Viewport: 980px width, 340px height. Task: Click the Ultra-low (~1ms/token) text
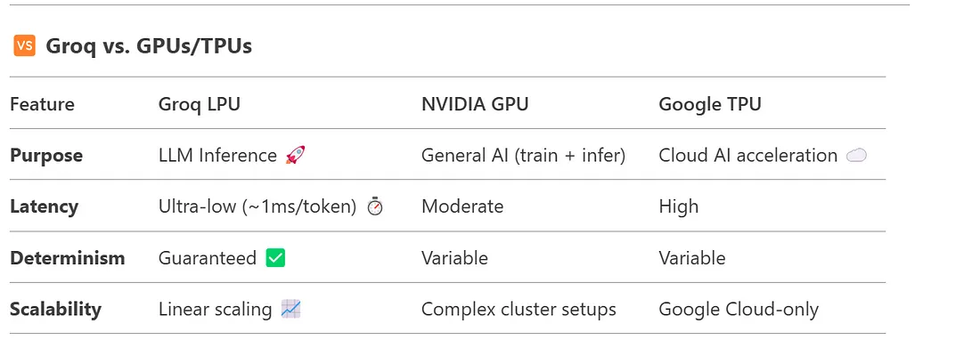[257, 206]
